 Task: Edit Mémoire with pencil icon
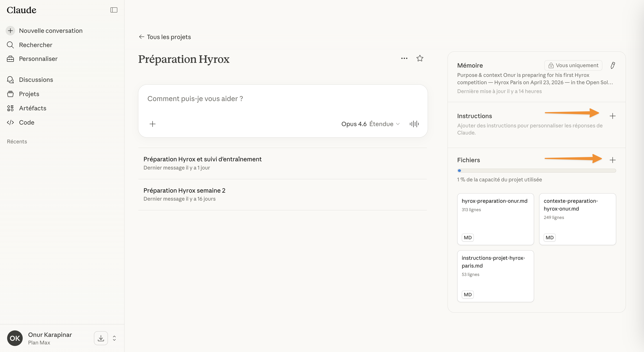click(x=612, y=65)
